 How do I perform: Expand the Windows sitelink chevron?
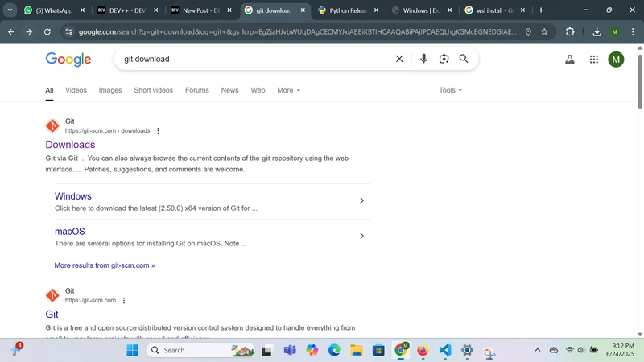point(361,200)
